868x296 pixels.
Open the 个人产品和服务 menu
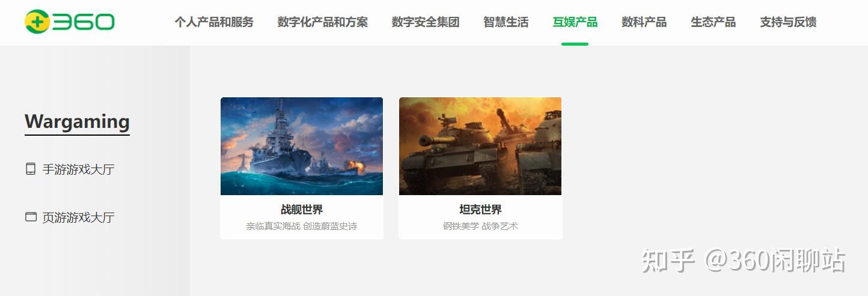click(214, 22)
